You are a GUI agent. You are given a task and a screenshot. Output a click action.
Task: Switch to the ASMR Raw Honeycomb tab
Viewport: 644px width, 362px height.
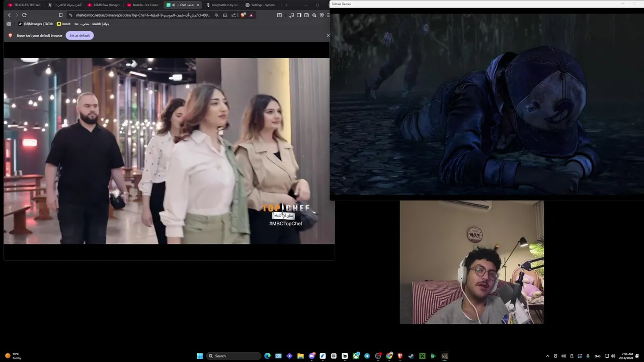(103, 5)
